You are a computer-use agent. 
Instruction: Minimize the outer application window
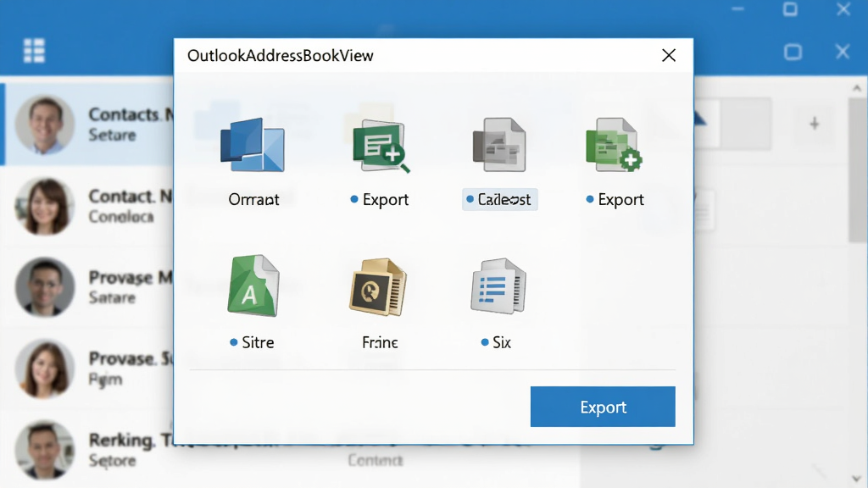coord(737,8)
